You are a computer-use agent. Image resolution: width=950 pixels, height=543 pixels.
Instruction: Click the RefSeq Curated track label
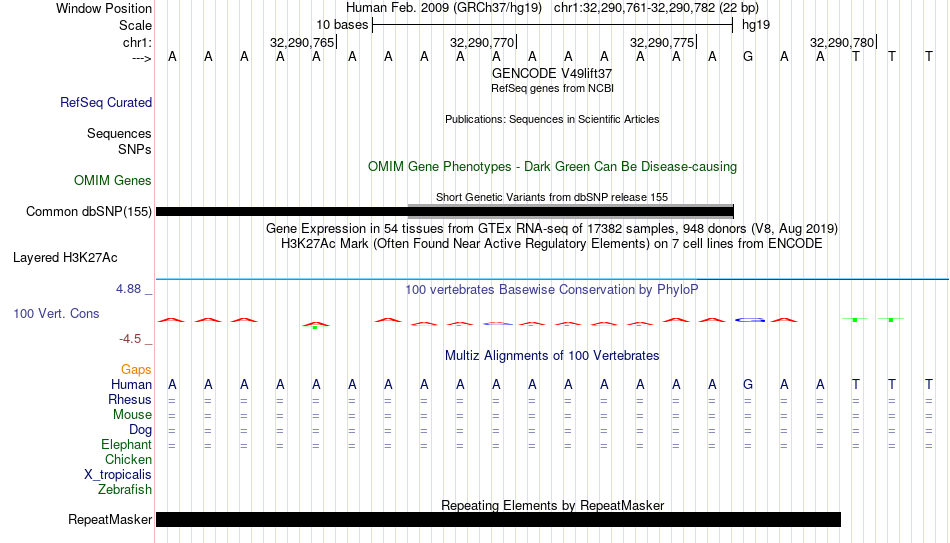[105, 102]
